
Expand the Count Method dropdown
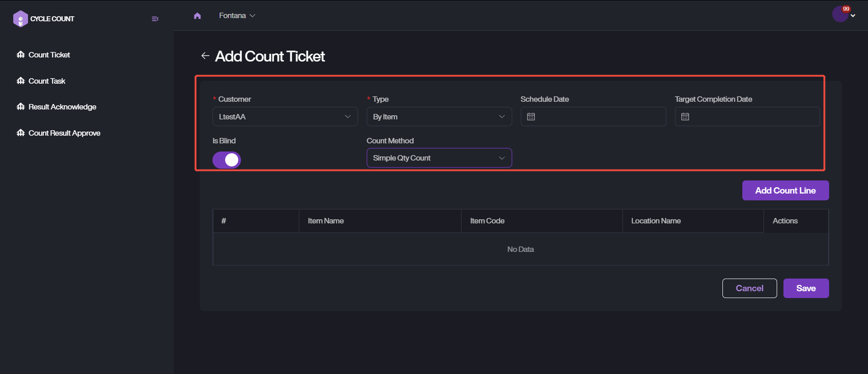click(x=439, y=158)
